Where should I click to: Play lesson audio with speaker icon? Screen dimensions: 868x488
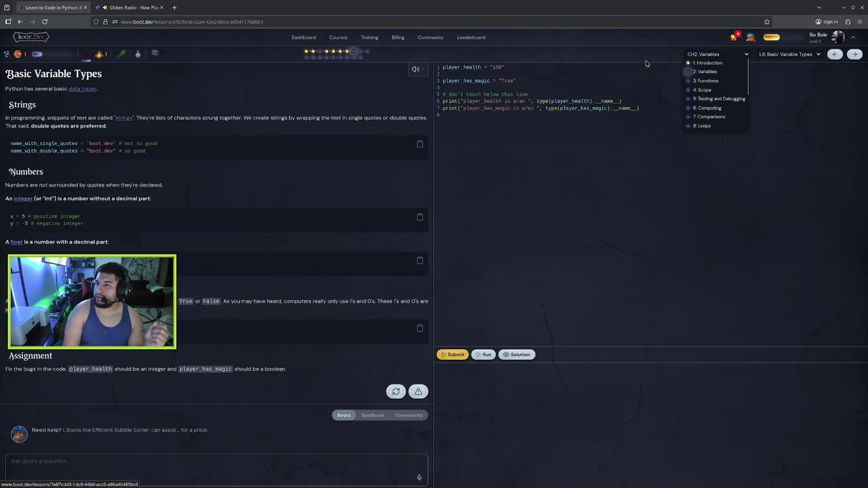(x=415, y=69)
